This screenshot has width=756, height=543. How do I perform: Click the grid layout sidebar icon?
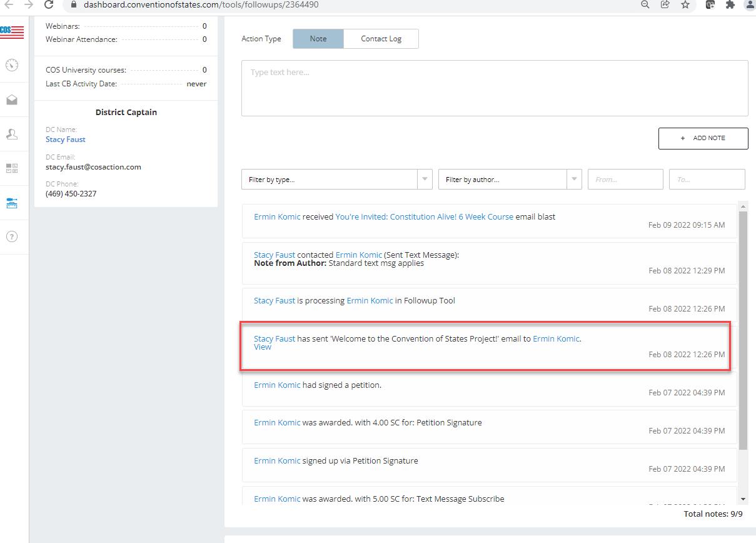tap(12, 168)
